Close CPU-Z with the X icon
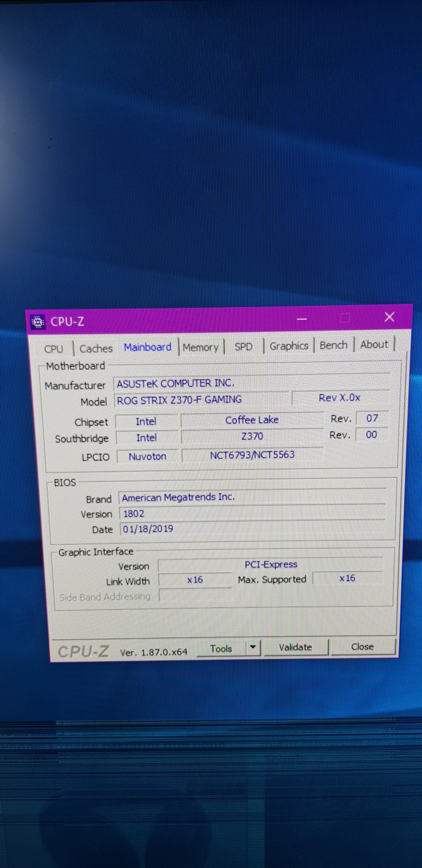 click(x=389, y=317)
